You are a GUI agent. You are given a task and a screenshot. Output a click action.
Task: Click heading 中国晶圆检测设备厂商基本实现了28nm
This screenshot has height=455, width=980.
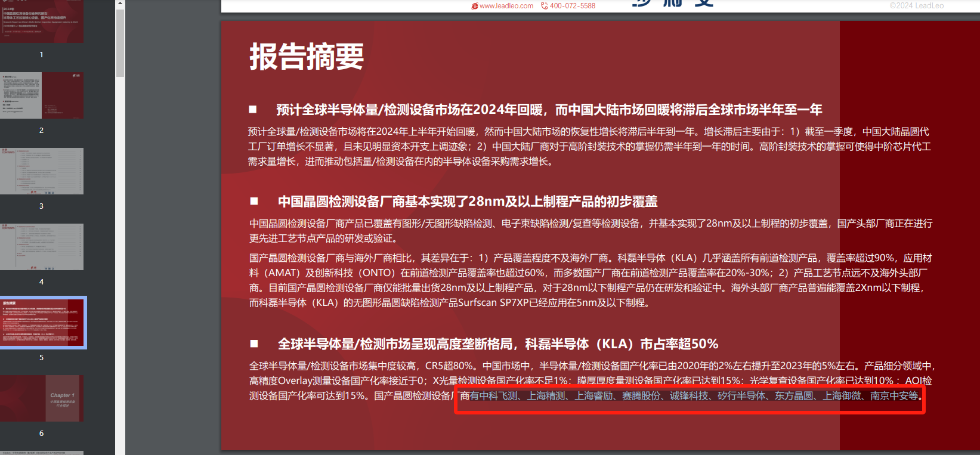[468, 202]
